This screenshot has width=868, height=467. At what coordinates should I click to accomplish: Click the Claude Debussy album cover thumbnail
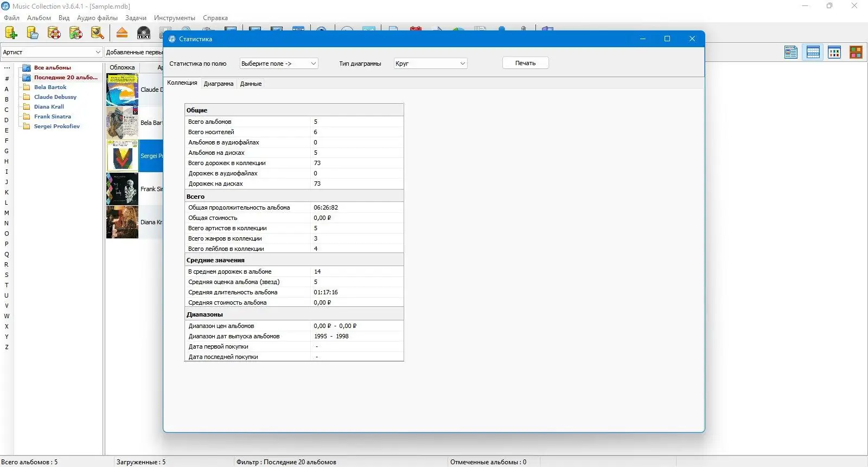122,90
